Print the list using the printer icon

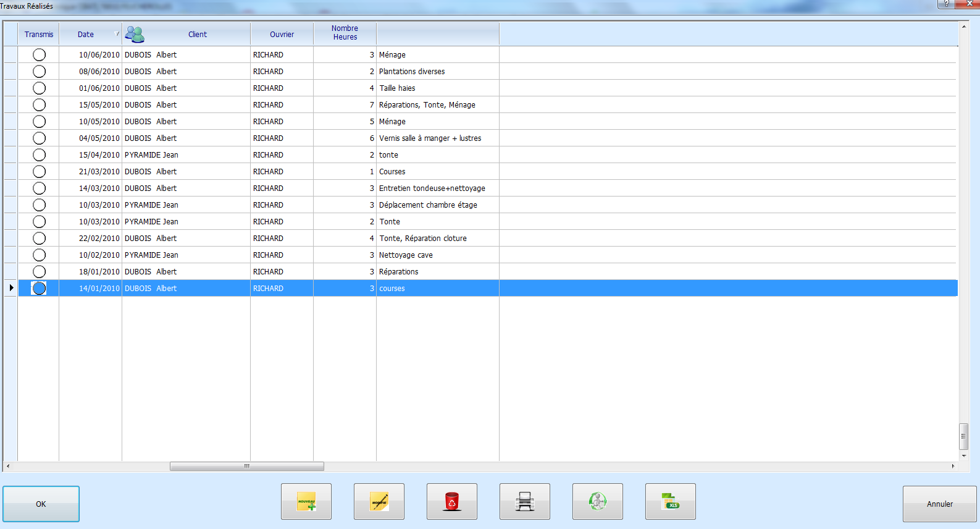pos(525,501)
